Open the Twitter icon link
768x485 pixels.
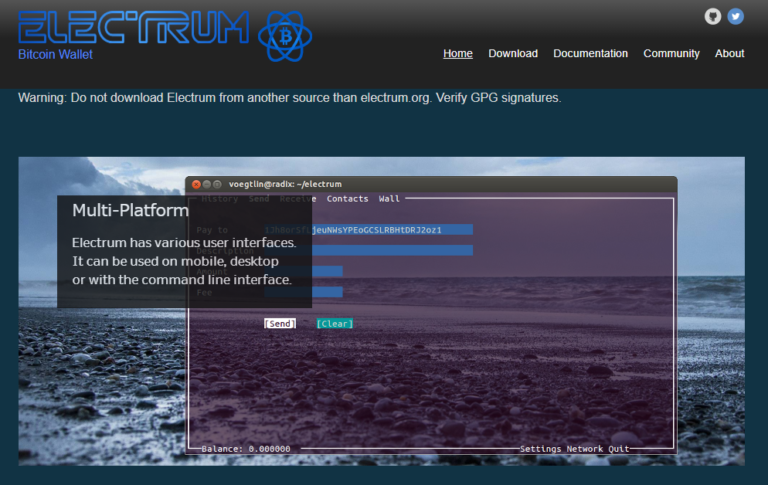736,16
